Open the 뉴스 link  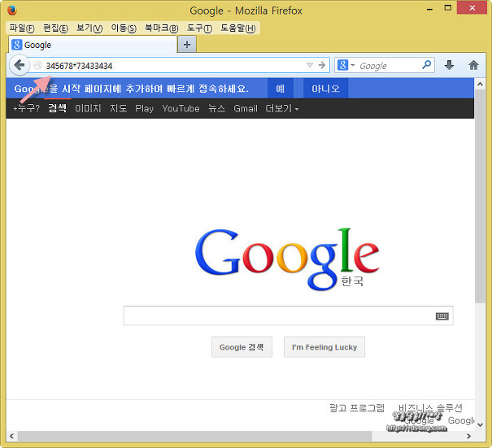point(216,108)
